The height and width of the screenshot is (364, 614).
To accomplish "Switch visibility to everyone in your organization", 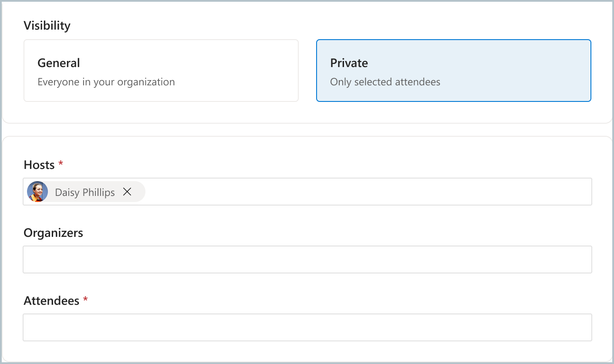I will point(161,70).
